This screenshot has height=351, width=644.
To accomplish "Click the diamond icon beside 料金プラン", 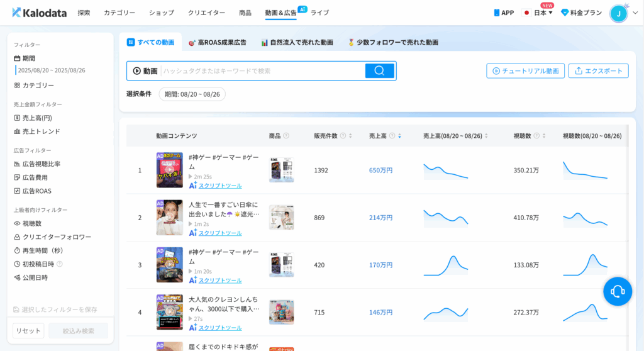I will tap(565, 13).
